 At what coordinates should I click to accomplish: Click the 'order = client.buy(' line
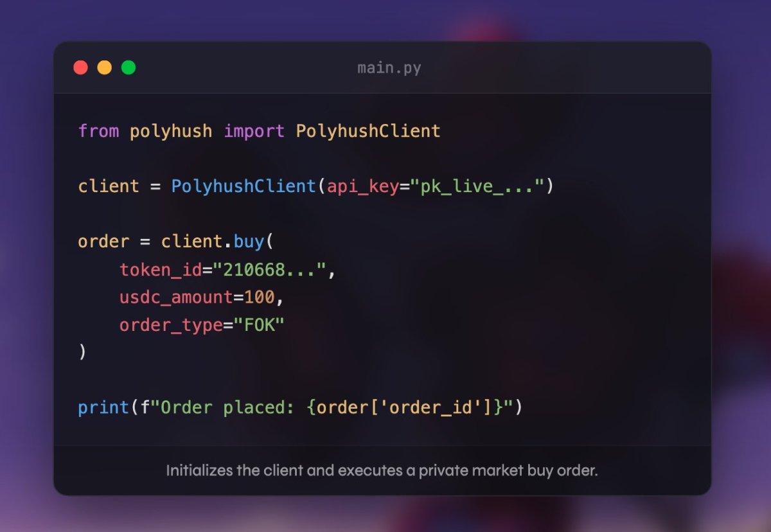176,242
